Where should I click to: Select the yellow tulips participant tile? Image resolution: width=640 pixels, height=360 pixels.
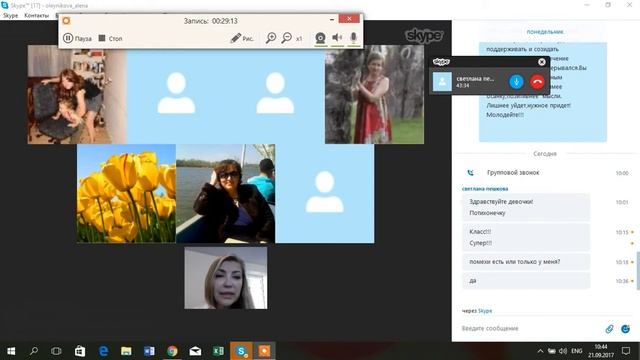[126, 193]
